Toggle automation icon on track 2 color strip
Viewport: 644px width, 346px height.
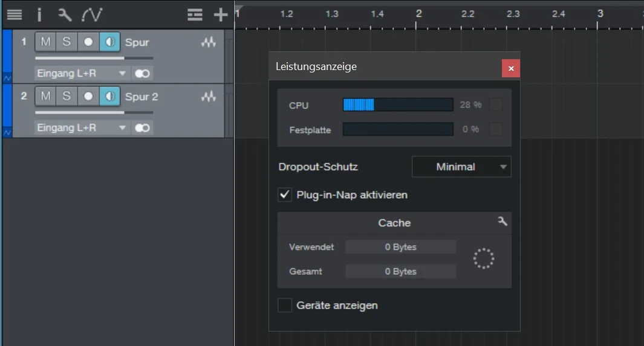[x=7, y=132]
